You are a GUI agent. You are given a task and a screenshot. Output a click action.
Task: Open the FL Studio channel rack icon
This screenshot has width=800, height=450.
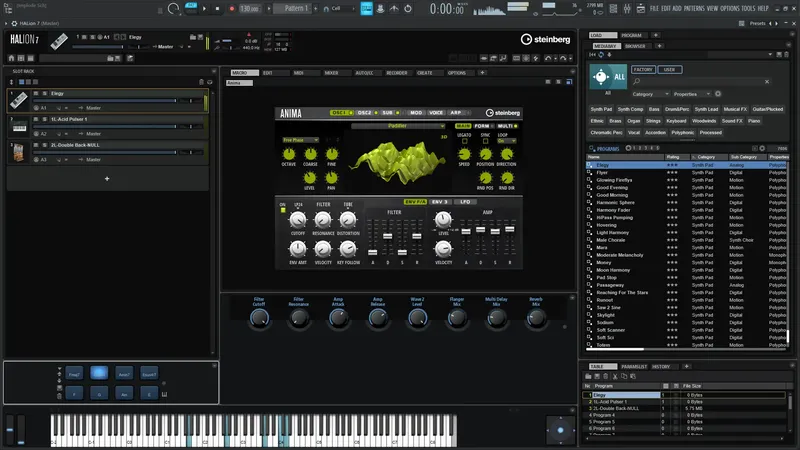[x=613, y=9]
